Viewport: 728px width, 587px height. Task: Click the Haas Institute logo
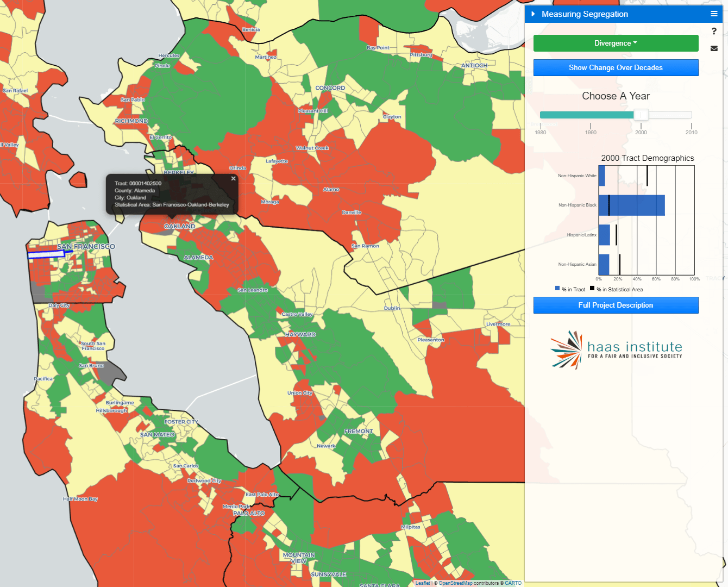click(x=616, y=349)
